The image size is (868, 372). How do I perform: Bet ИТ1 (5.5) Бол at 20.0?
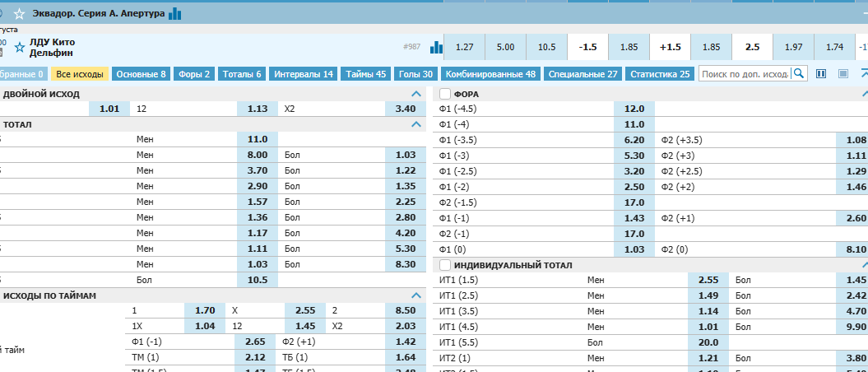pyautogui.click(x=708, y=342)
